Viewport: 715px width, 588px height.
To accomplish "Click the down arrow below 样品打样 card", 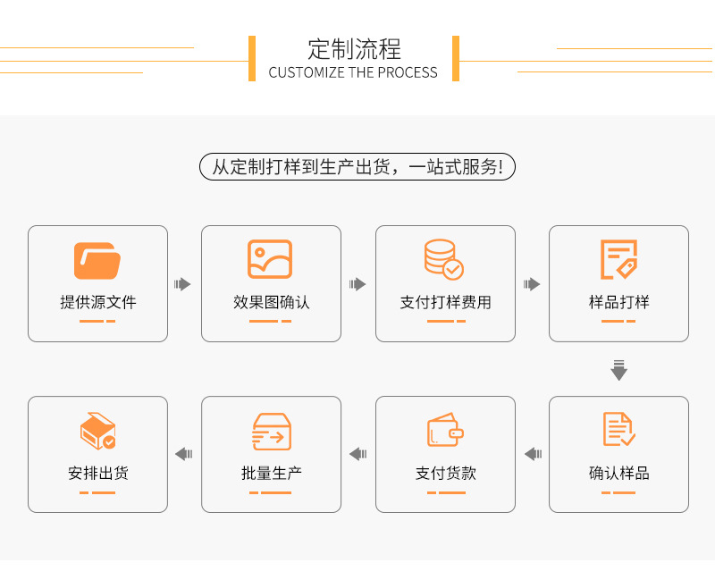I will 618,370.
